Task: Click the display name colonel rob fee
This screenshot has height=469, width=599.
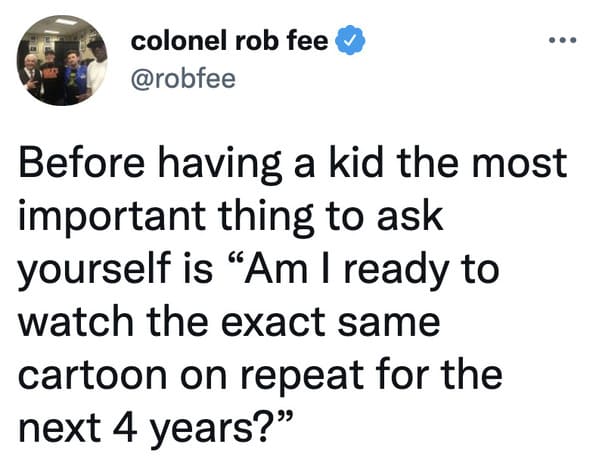Action: 229,41
